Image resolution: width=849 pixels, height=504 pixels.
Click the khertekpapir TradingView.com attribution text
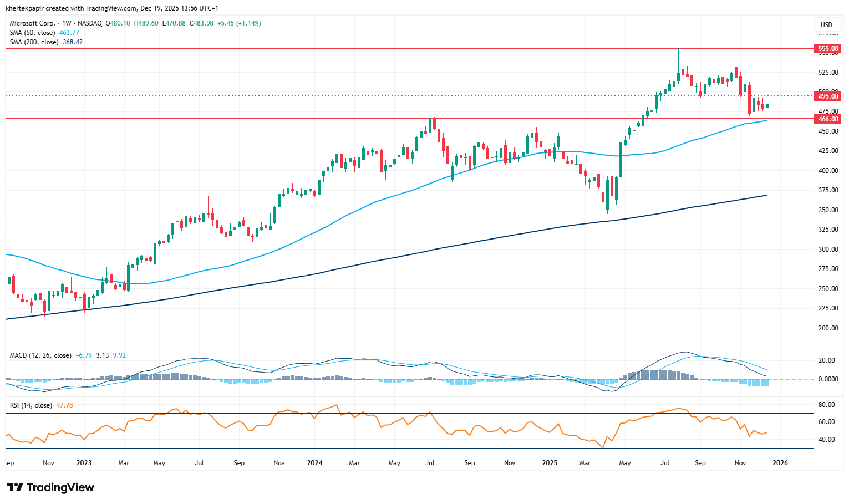pos(111,8)
